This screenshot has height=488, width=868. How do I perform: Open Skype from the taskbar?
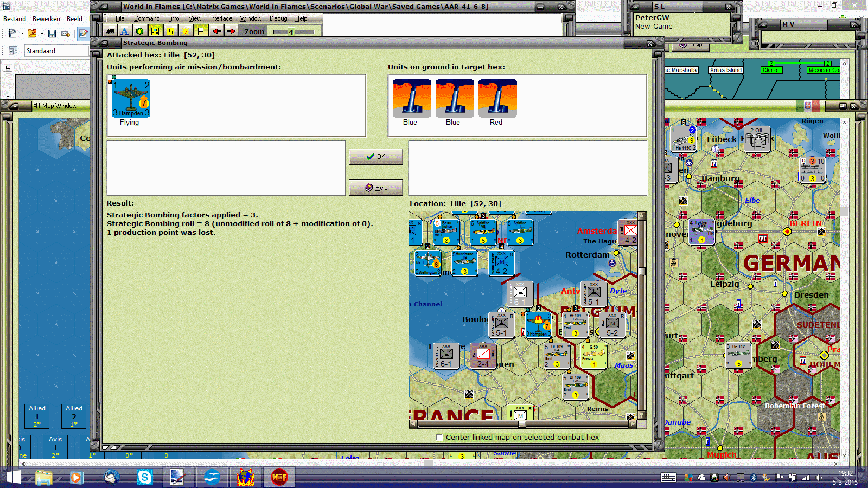(144, 477)
